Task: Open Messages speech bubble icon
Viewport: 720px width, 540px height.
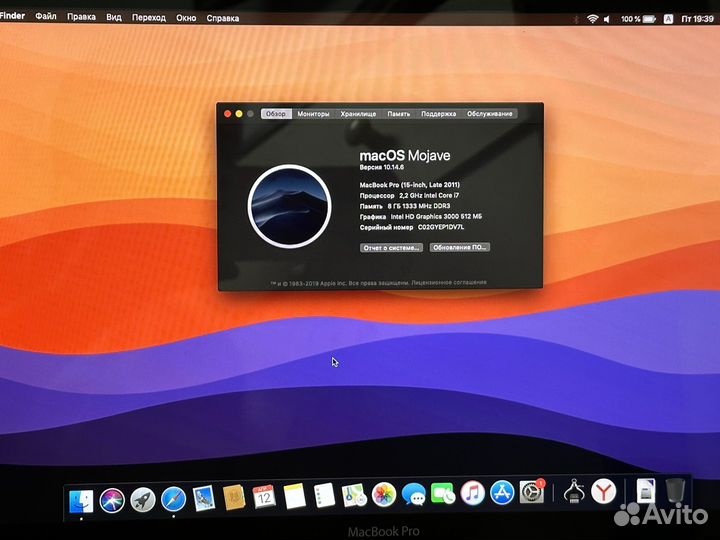Action: pyautogui.click(x=413, y=495)
